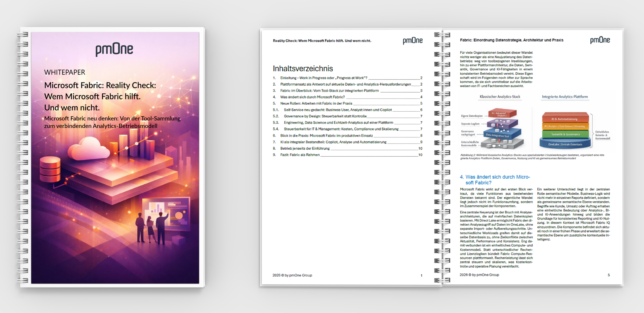644x313 pixels.
Task: Click the 'Governance nachgelagert' diagram label
Action: click(468, 133)
